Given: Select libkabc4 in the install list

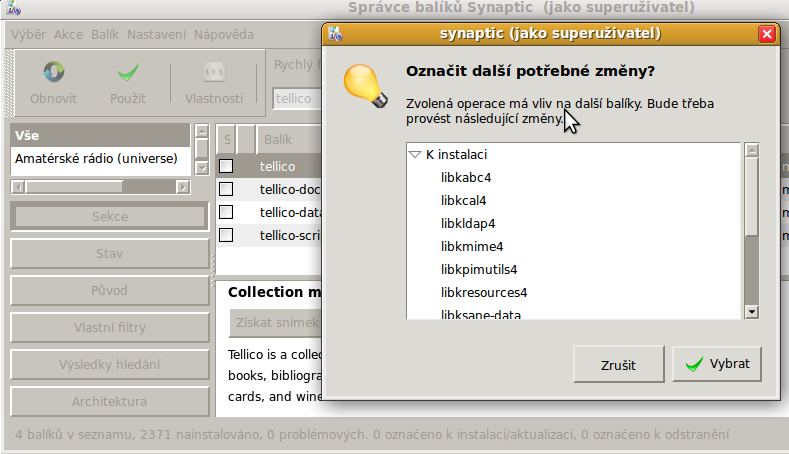Looking at the screenshot, I should pyautogui.click(x=466, y=178).
